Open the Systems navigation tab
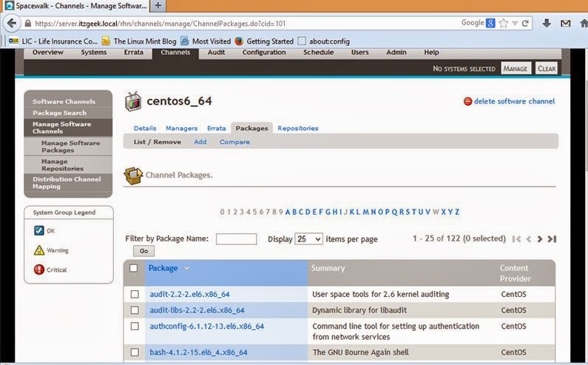The width and height of the screenshot is (588, 365). point(94,53)
